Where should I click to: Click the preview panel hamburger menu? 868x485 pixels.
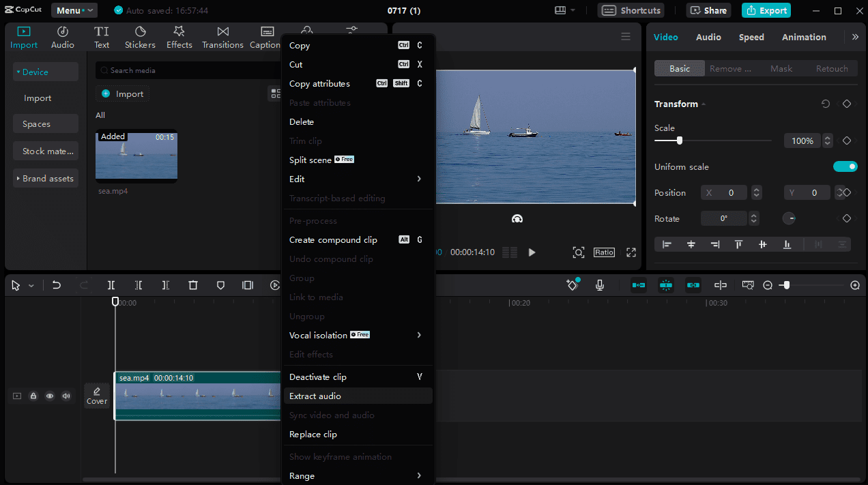pos(626,37)
